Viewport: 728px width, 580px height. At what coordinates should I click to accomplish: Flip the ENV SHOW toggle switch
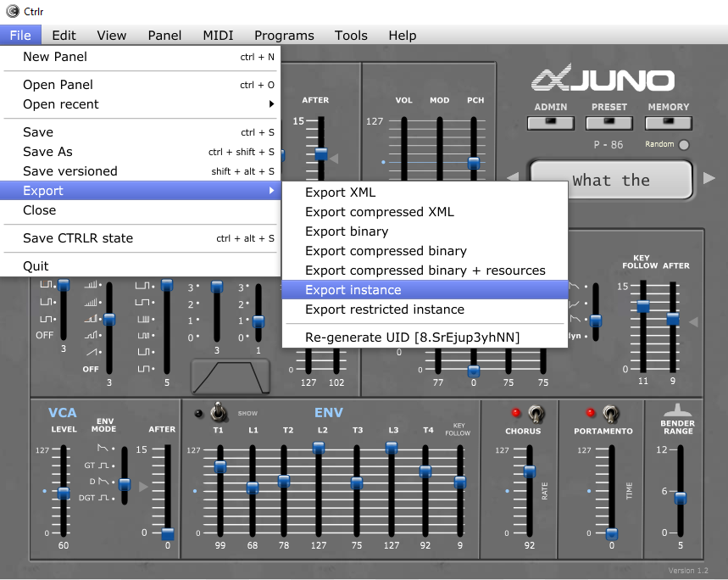point(218,412)
